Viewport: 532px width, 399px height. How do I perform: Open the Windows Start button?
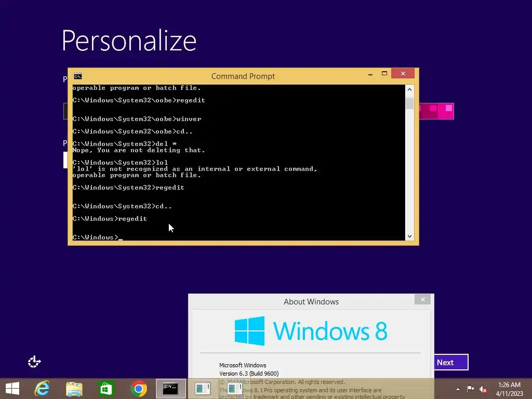(x=12, y=389)
